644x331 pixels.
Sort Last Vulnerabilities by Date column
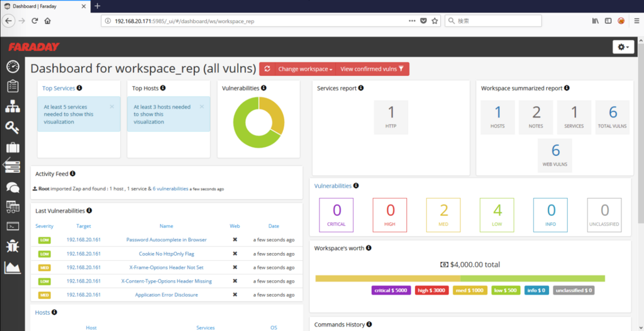click(274, 226)
